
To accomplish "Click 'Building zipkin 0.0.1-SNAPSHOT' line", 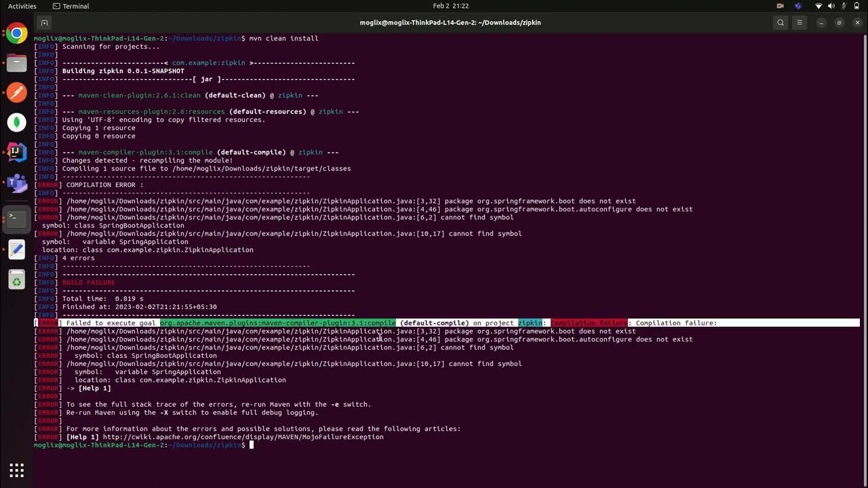I will click(123, 71).
